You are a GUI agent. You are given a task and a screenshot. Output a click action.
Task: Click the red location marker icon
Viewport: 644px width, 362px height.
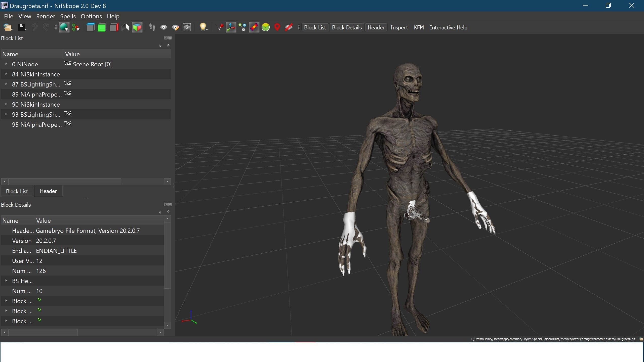pos(277,27)
